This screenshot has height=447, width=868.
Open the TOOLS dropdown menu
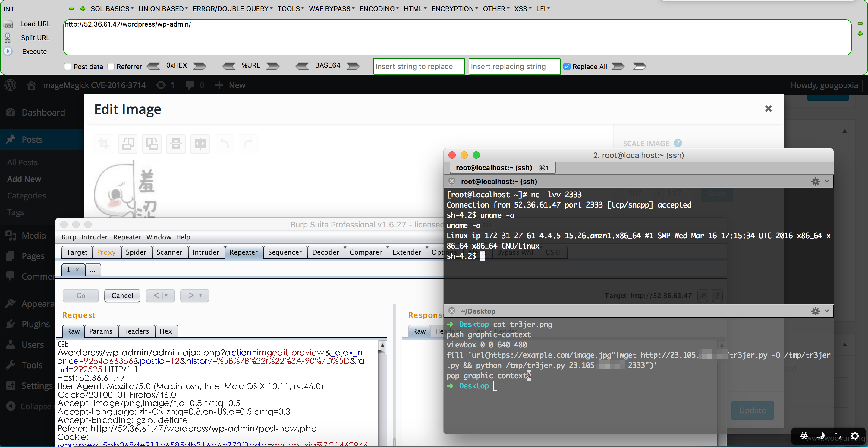(291, 9)
